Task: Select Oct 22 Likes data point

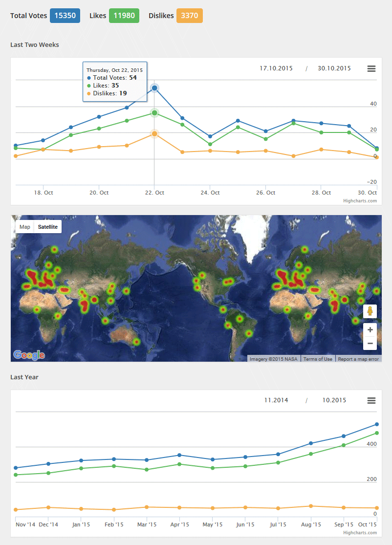Action: point(154,113)
